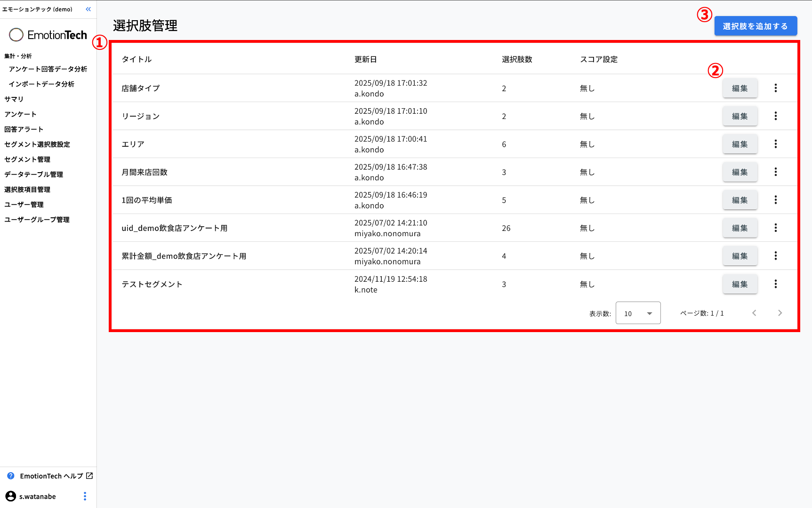Go to the previous page arrow

pyautogui.click(x=754, y=313)
